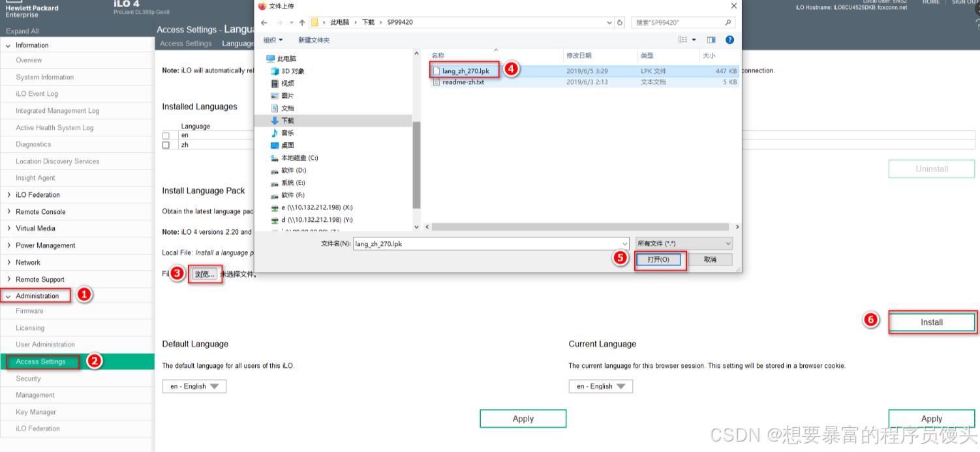Image resolution: width=980 pixels, height=452 pixels.
Task: Click the lang_zh_270.lpk file icon
Action: 436,70
